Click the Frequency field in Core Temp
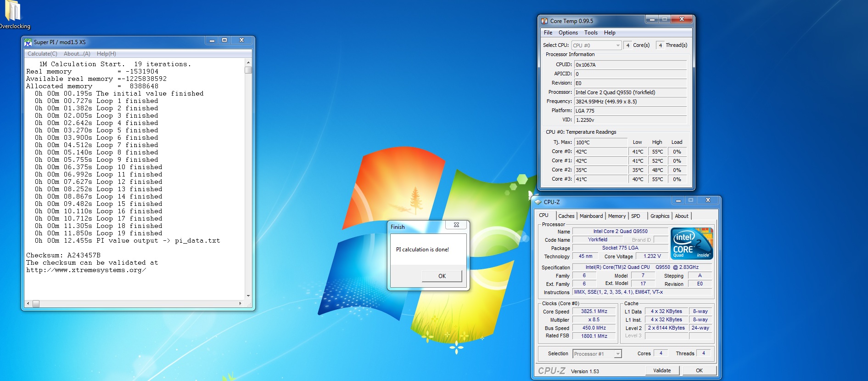Screen dimensions: 868x381 [x=630, y=102]
